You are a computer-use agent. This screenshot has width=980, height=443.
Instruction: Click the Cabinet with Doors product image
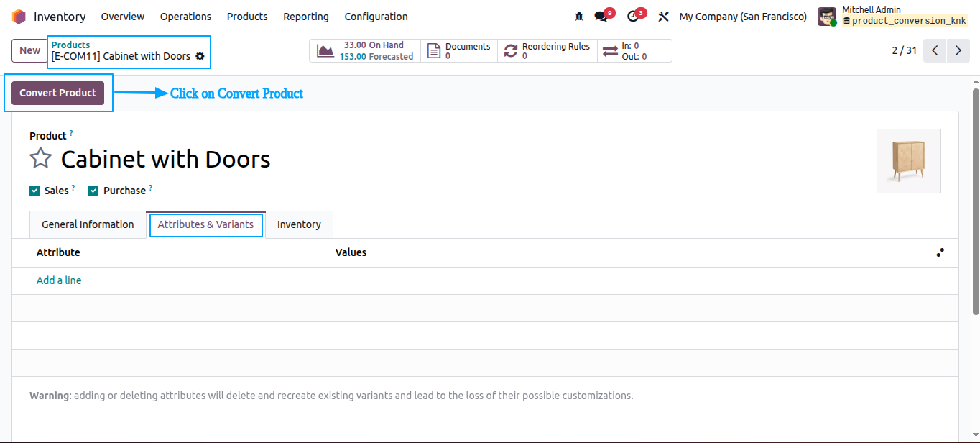pyautogui.click(x=909, y=161)
